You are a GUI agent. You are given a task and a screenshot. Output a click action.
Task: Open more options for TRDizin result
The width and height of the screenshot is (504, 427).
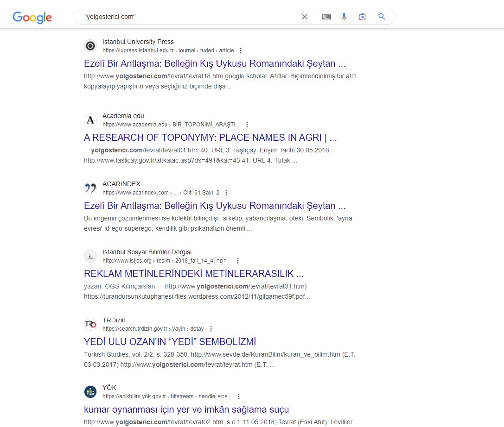point(211,329)
